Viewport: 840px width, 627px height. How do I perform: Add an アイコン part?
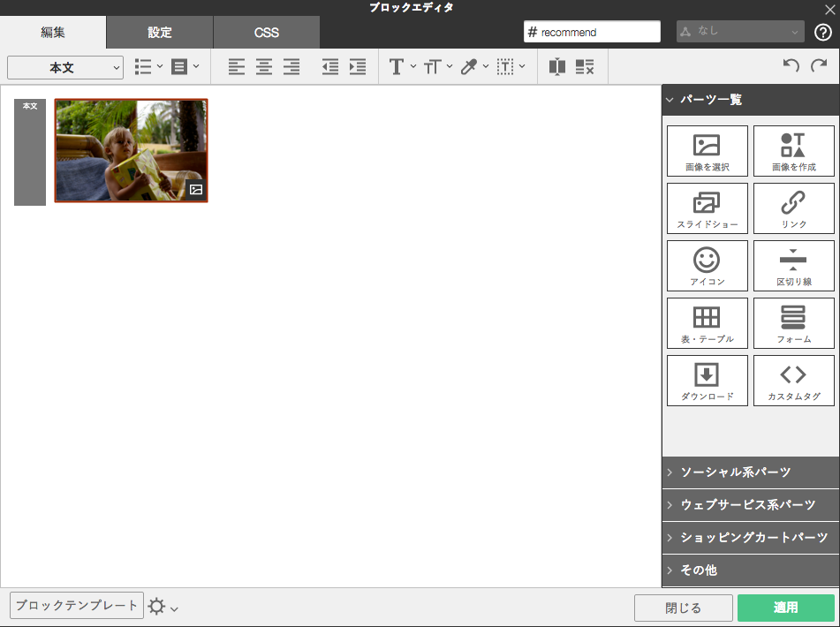708,266
